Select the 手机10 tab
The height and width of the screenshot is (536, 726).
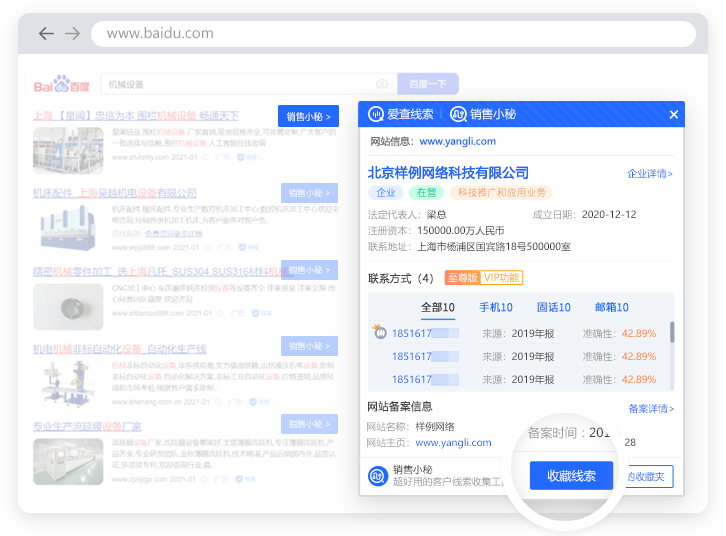(495, 307)
